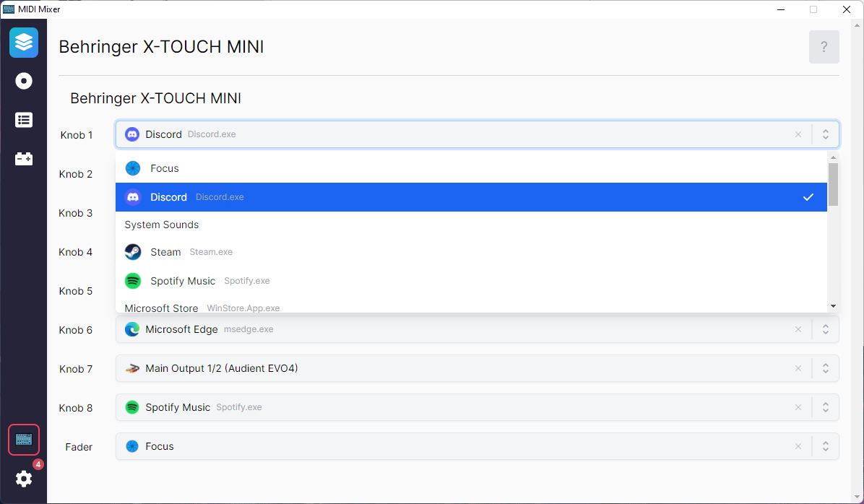Click the MIDI Mixer title bar icon

8,9
